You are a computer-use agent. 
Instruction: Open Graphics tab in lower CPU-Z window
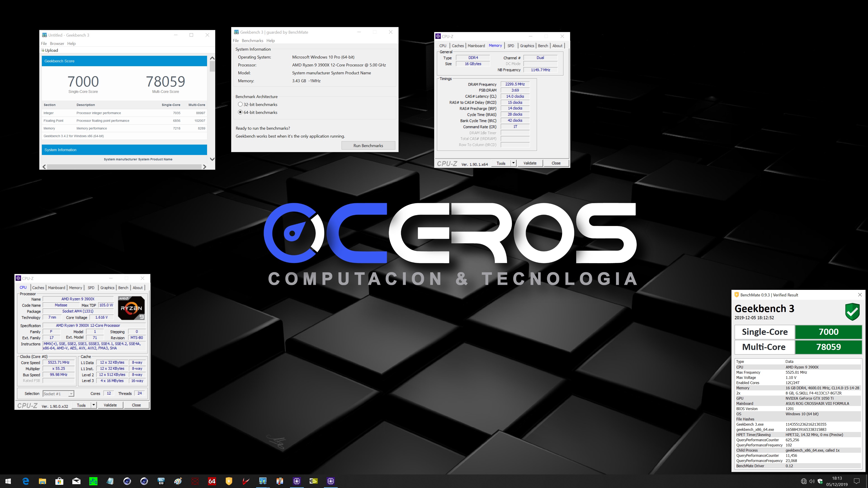(x=107, y=288)
